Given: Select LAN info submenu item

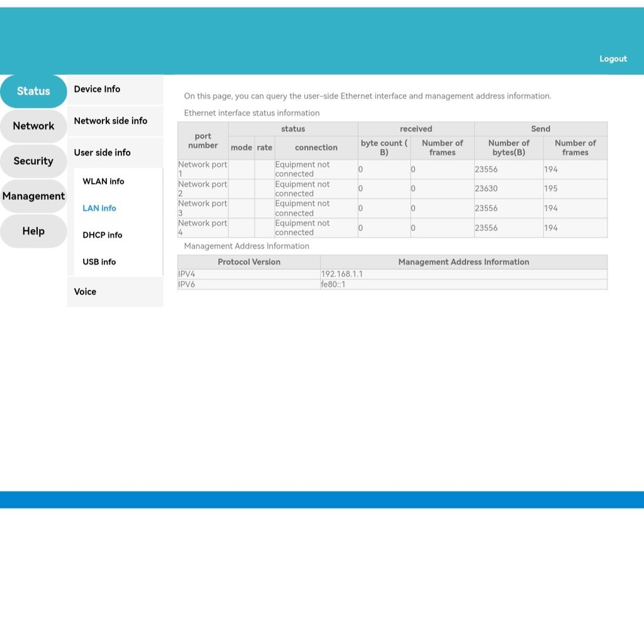Looking at the screenshot, I should 99,208.
